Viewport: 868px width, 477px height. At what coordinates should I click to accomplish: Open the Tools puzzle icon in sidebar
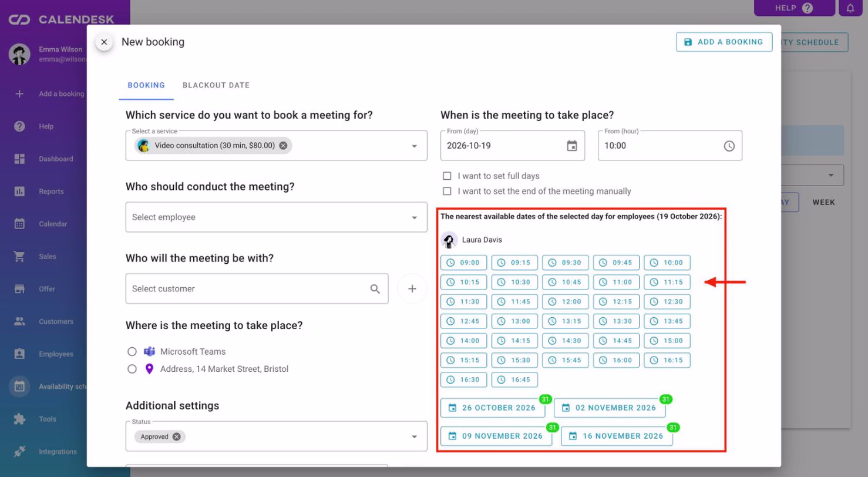[19, 419]
